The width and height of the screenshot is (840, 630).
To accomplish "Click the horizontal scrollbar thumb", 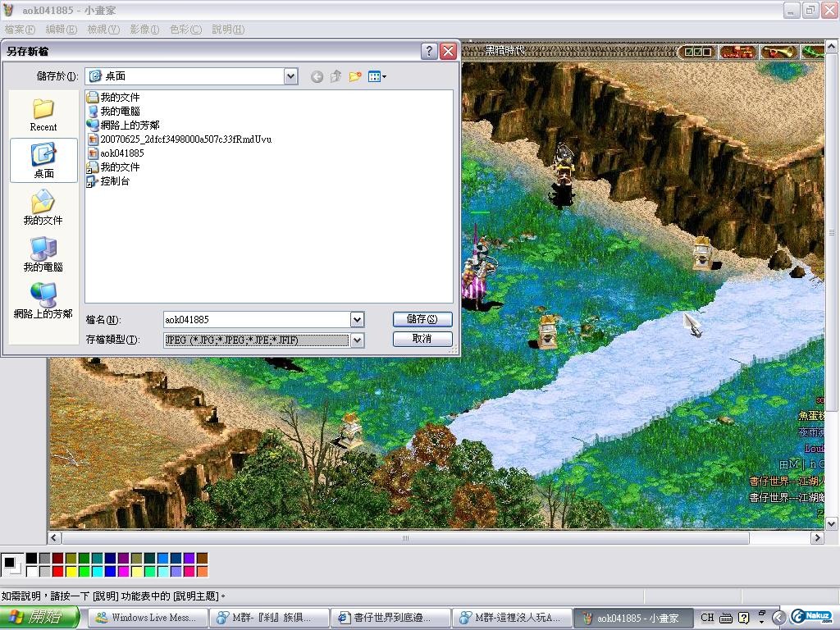I will [x=405, y=537].
